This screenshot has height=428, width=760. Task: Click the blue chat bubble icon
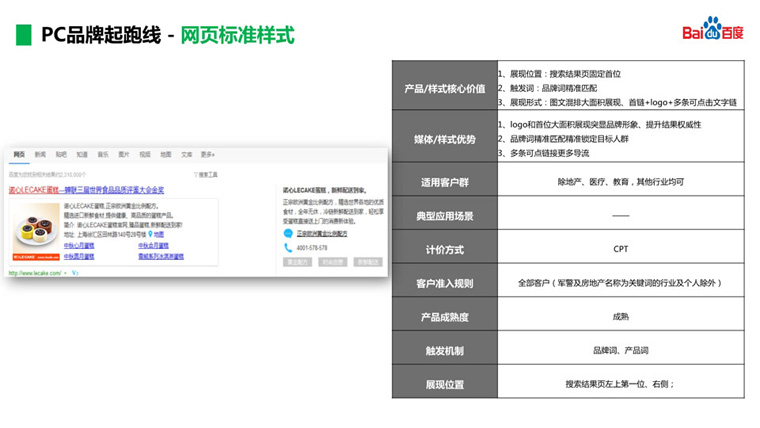click(288, 233)
